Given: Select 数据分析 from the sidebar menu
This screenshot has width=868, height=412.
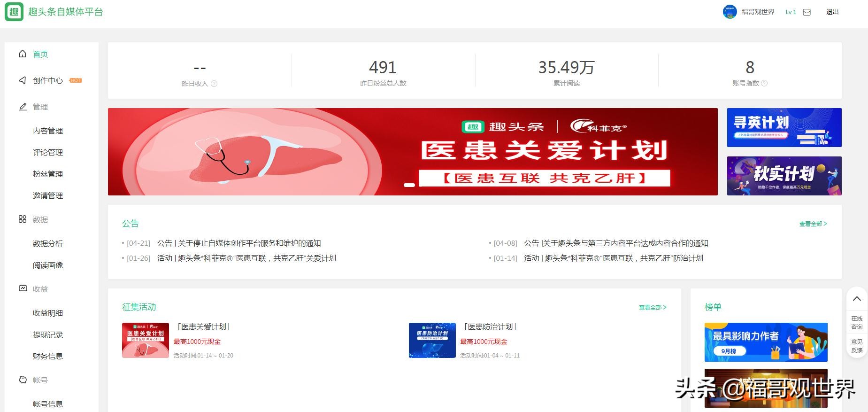Looking at the screenshot, I should [48, 243].
